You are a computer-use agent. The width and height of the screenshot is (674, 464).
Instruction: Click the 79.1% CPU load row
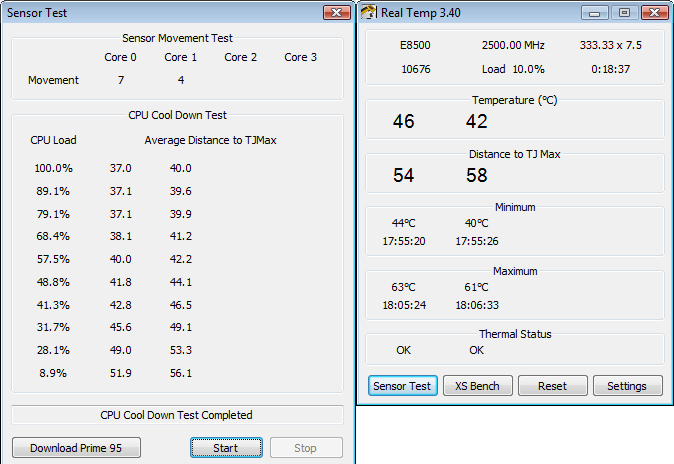click(x=114, y=214)
